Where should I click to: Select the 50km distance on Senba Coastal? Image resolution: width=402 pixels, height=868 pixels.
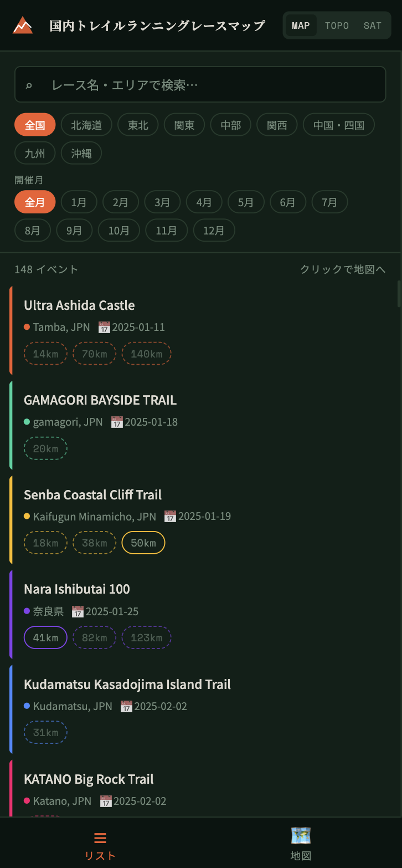(x=143, y=543)
